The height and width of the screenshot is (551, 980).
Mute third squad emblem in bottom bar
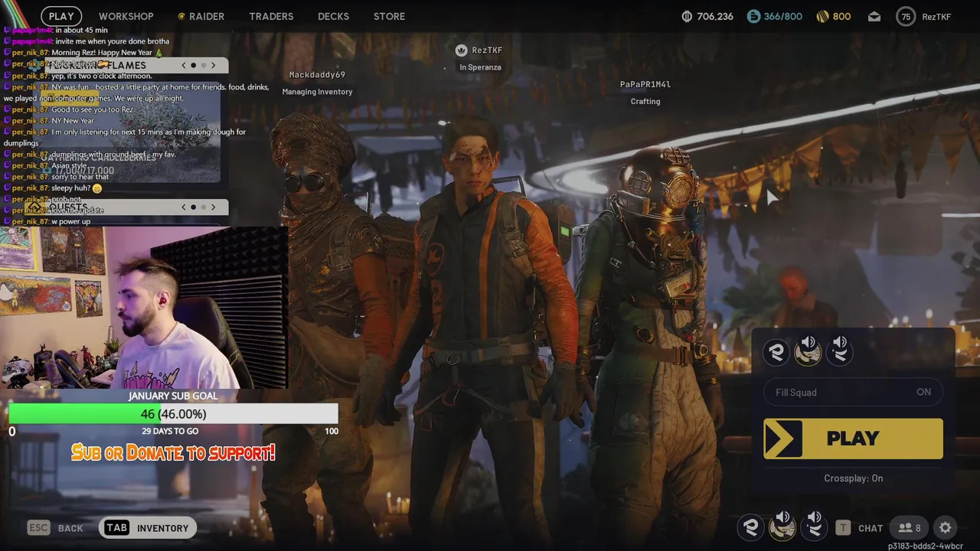point(815,527)
